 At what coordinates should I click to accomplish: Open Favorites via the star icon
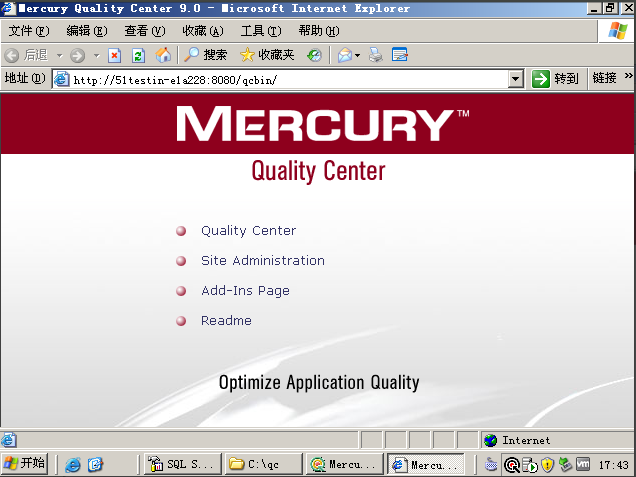(x=247, y=55)
